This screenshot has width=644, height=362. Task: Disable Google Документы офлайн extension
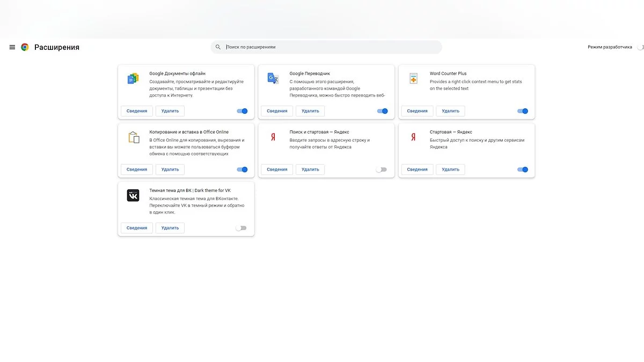coord(242,111)
